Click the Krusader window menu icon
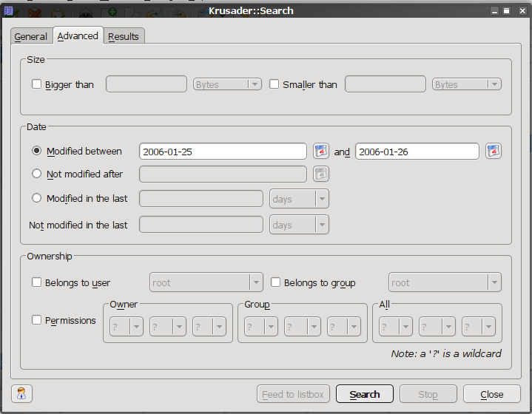Image resolution: width=532 pixels, height=414 pixels. point(8,11)
